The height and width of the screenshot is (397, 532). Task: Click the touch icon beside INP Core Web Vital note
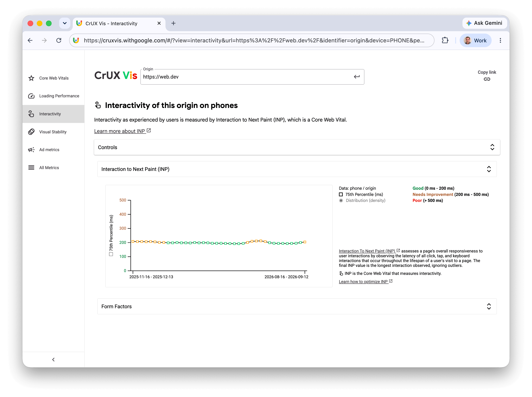point(341,273)
